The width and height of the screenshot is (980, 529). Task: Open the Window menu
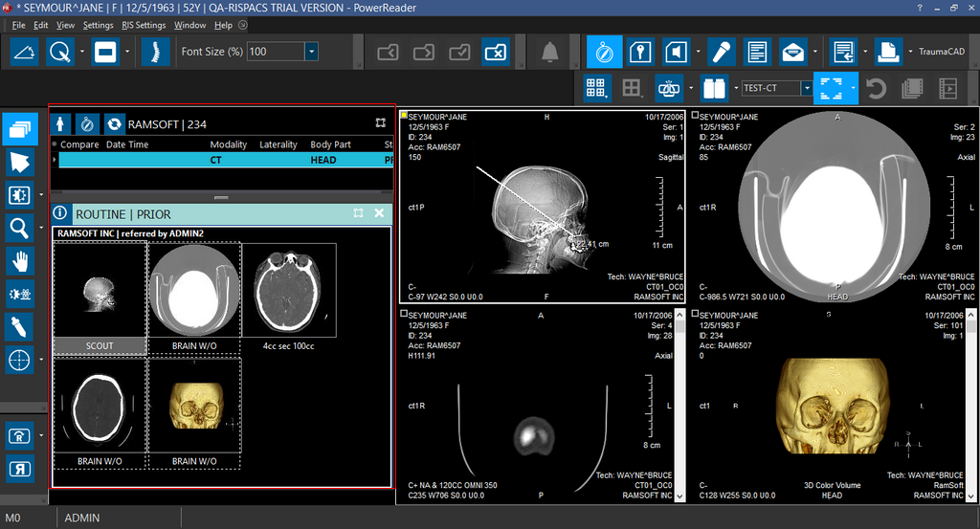(x=189, y=25)
